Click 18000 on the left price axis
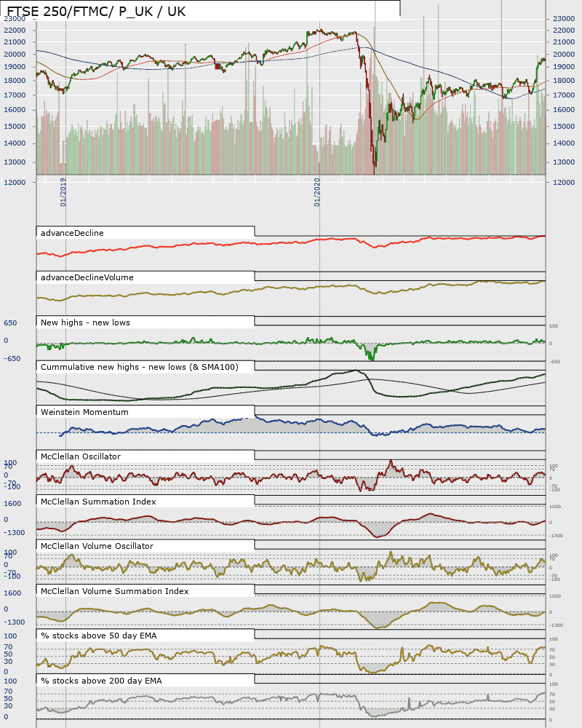The image size is (582, 728). click(x=15, y=81)
